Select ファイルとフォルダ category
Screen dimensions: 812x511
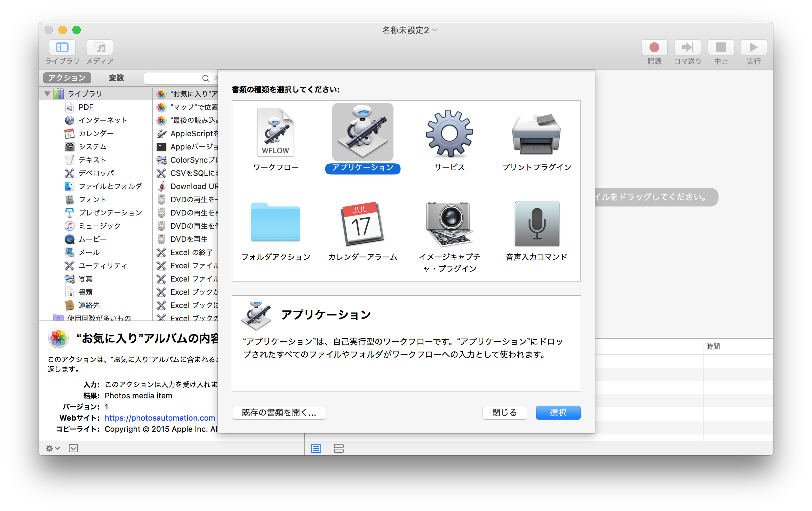coord(96,186)
